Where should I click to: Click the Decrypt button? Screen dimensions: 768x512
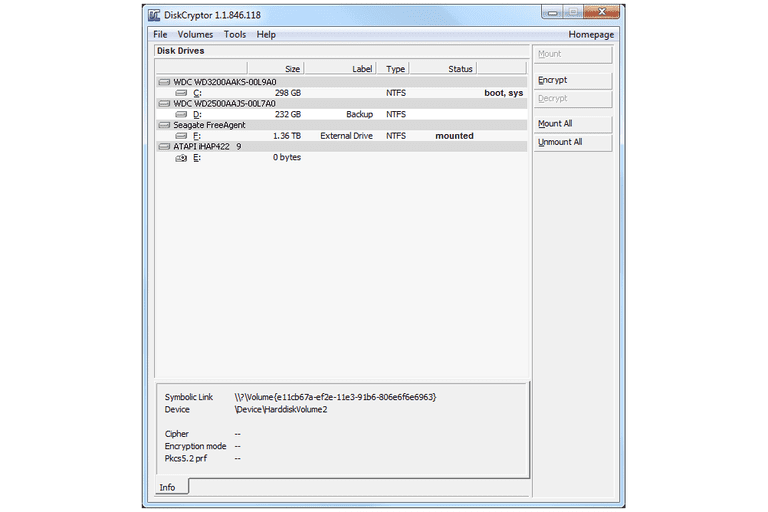(573, 98)
